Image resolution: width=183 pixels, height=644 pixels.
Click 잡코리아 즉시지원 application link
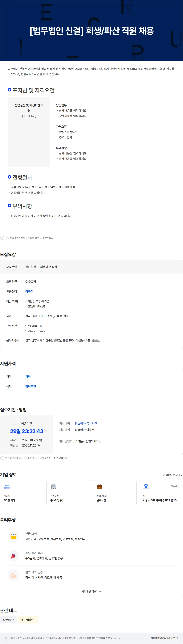tap(86, 423)
